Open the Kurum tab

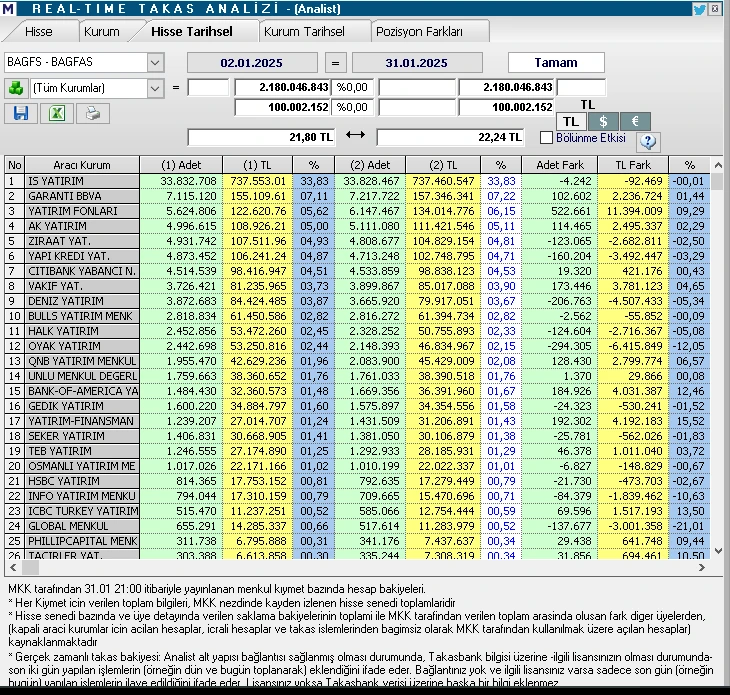click(x=101, y=32)
